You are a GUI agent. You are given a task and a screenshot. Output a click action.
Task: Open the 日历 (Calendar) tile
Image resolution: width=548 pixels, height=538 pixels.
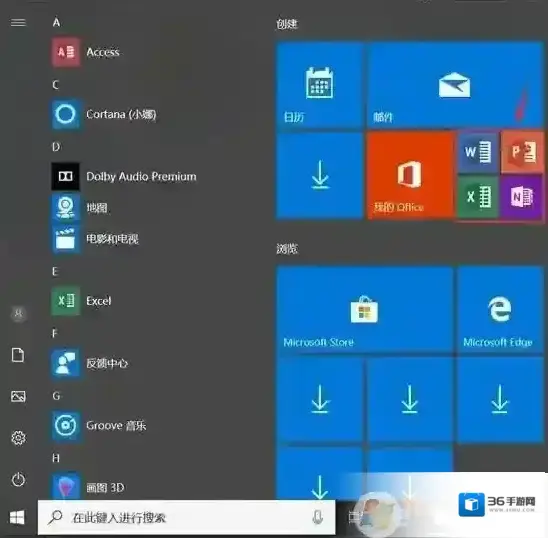click(320, 85)
